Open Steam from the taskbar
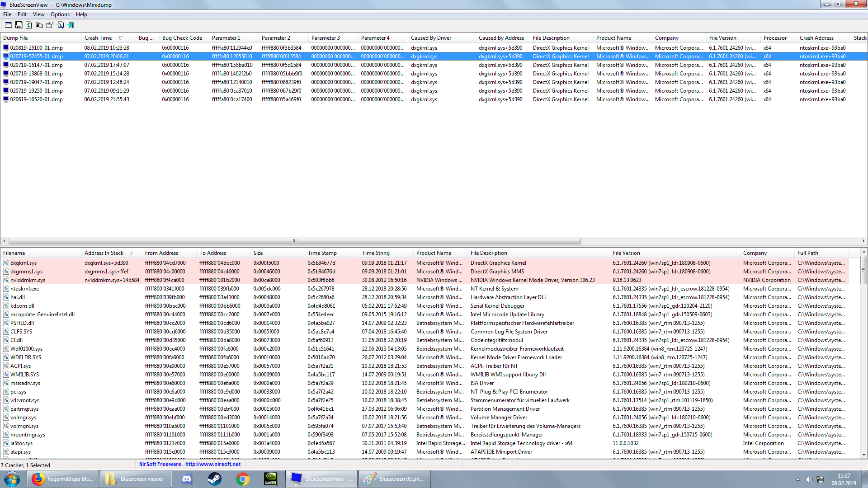 [x=214, y=479]
